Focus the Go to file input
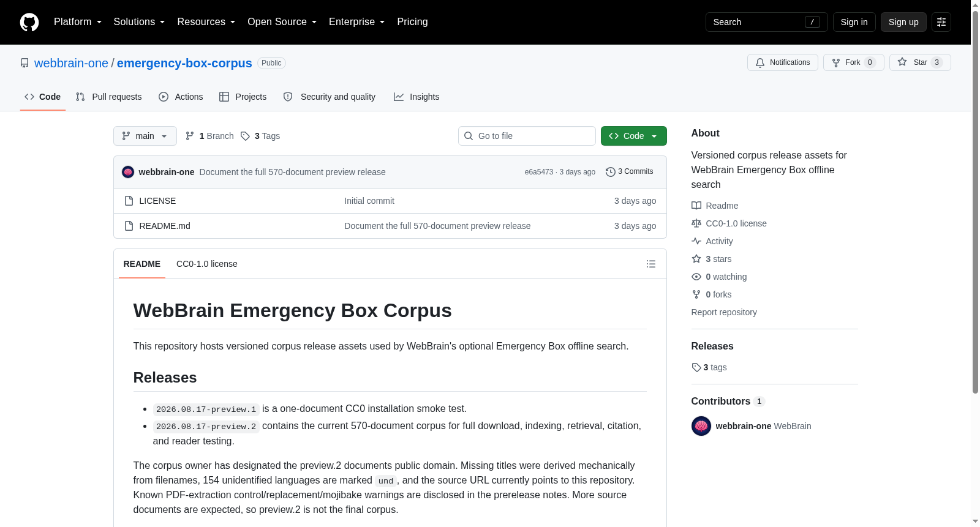The height and width of the screenshot is (527, 980). point(527,136)
